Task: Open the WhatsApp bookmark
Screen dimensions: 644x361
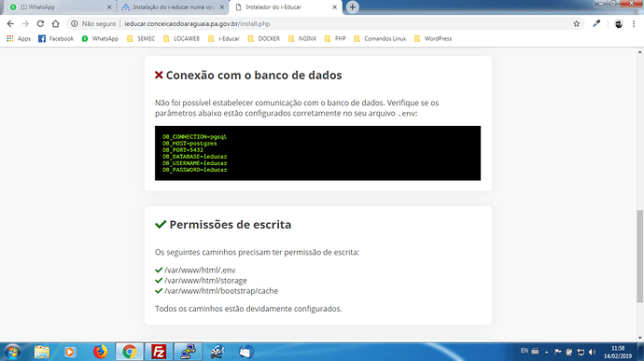Action: click(100, 38)
